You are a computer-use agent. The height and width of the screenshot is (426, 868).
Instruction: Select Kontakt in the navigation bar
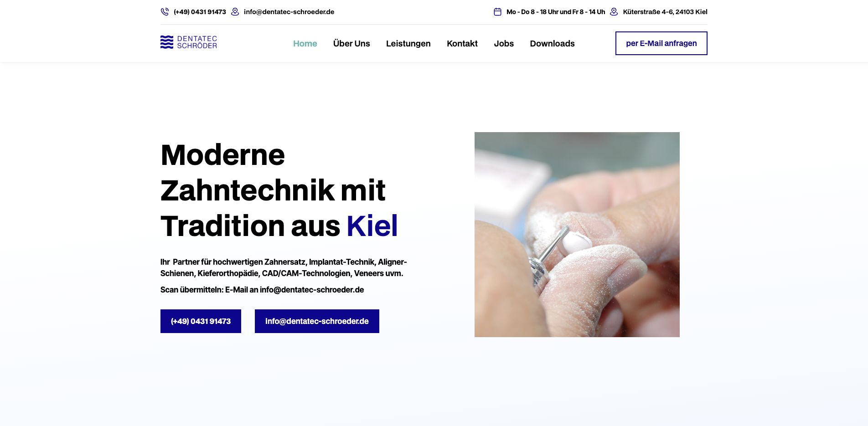tap(462, 43)
